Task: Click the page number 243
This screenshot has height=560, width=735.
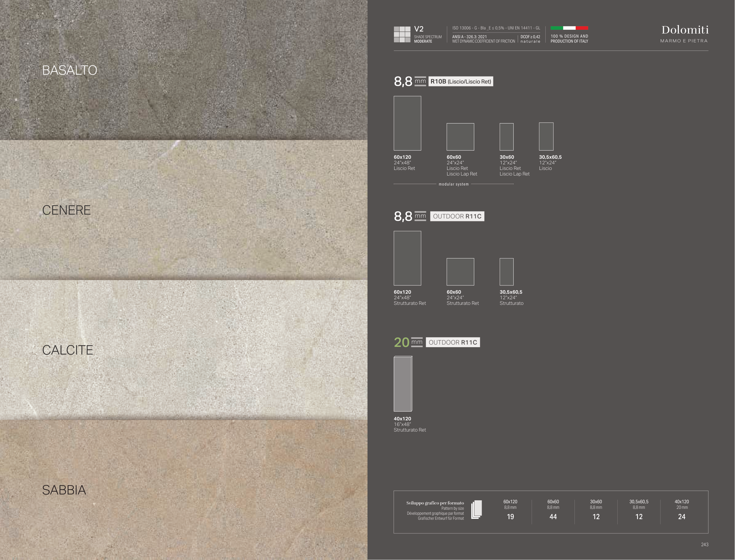Action: pos(704,545)
